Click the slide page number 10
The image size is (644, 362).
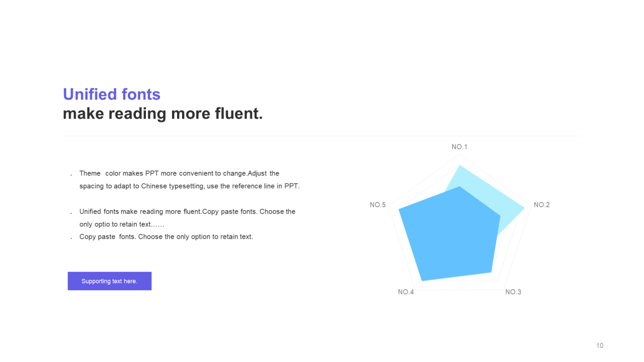(x=600, y=345)
